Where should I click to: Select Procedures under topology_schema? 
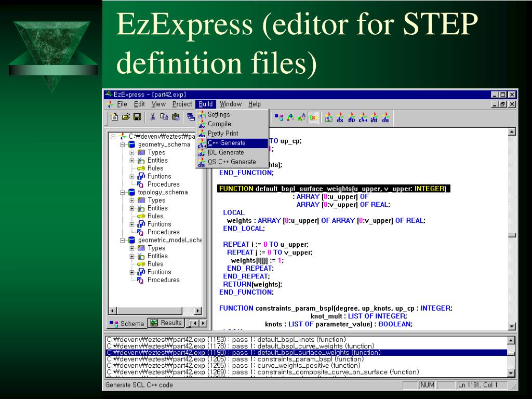click(163, 232)
